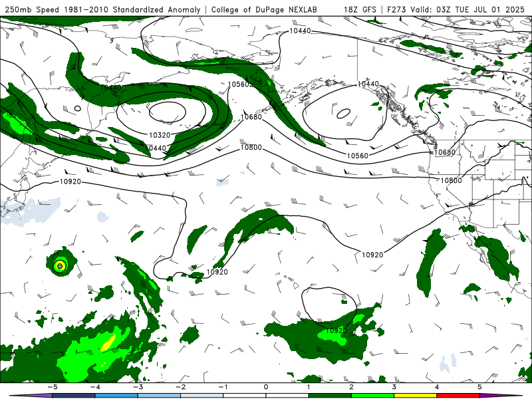Click the concentric yellow-green typhoon anomaly bullseye
532x399 pixels.
60,266
